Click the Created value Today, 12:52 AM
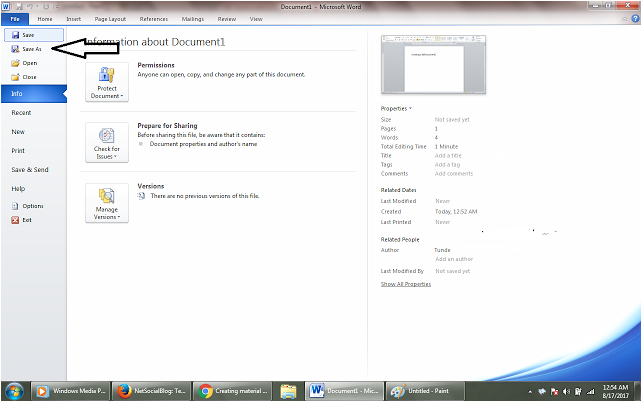The width and height of the screenshot is (644, 403). coord(456,212)
